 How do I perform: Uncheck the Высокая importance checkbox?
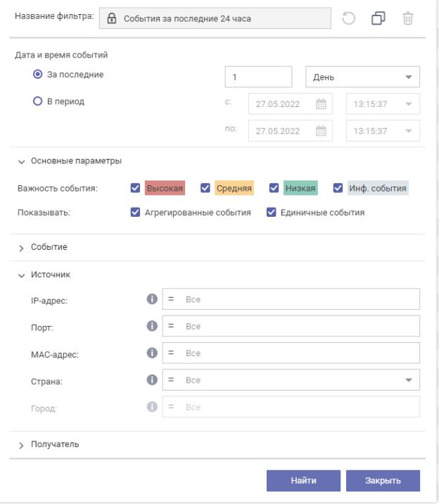click(135, 188)
